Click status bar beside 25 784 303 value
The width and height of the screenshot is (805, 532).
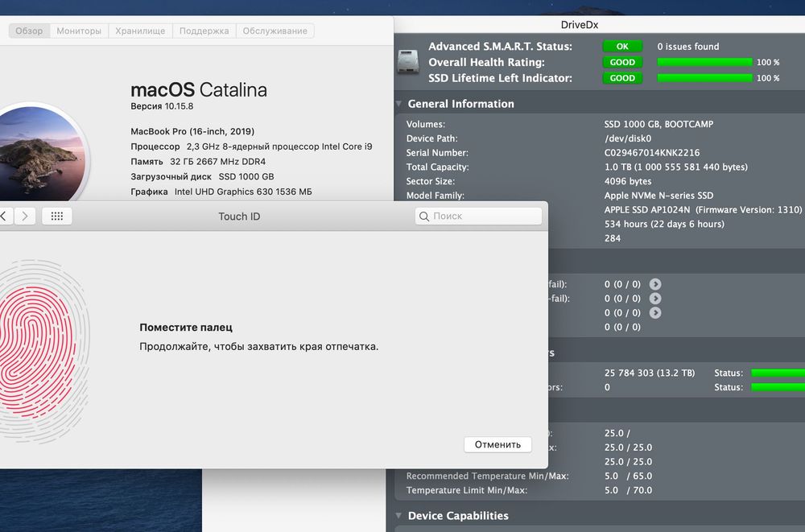[778, 373]
